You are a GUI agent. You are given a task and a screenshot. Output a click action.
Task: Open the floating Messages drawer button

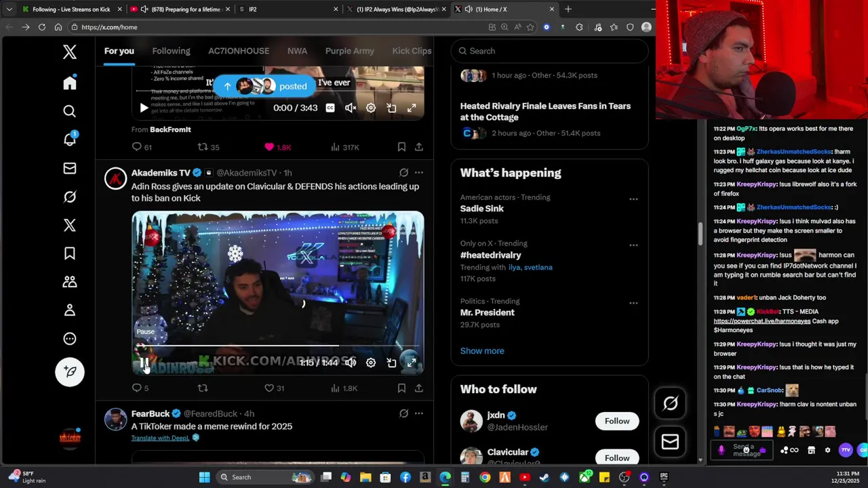click(670, 442)
